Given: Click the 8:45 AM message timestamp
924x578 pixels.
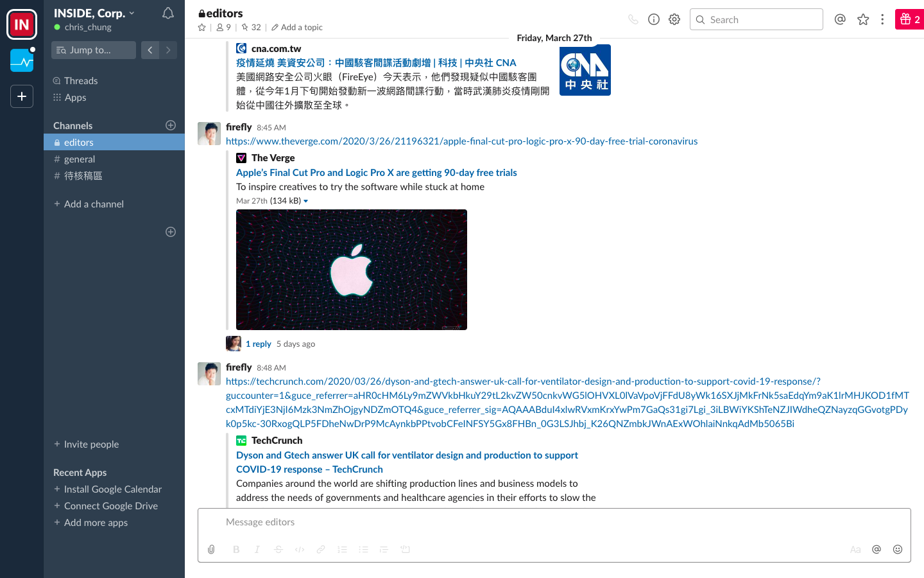Looking at the screenshot, I should click(271, 127).
